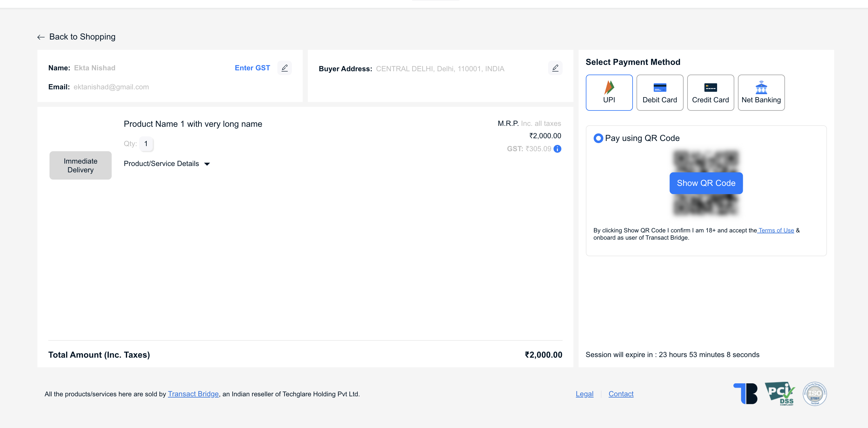Click the Transact Bridge TB logo
Screen dimensions: 868x428
click(x=745, y=394)
